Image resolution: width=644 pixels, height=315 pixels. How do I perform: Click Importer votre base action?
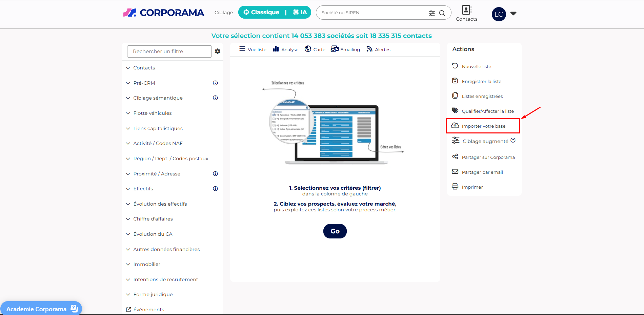pyautogui.click(x=483, y=126)
